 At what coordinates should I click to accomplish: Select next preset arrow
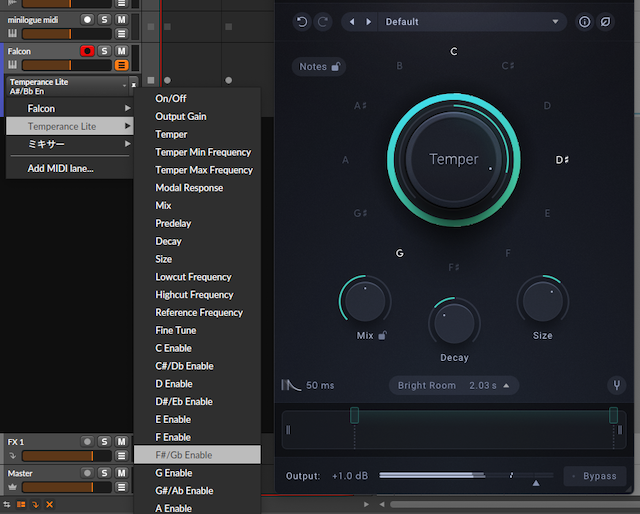(369, 21)
